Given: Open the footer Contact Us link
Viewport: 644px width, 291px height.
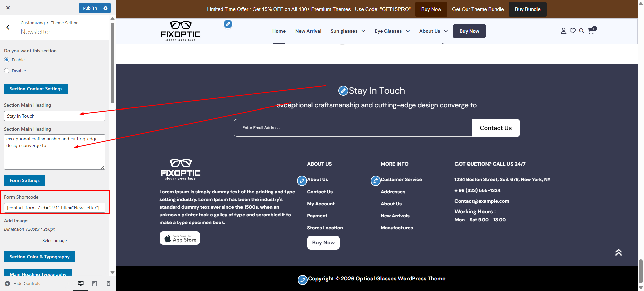Looking at the screenshot, I should pos(320,192).
